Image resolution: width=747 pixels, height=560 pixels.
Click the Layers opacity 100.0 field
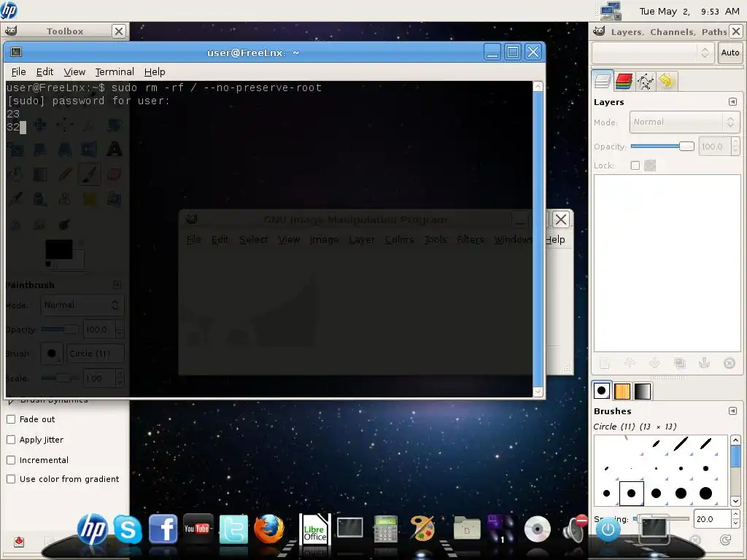(714, 147)
